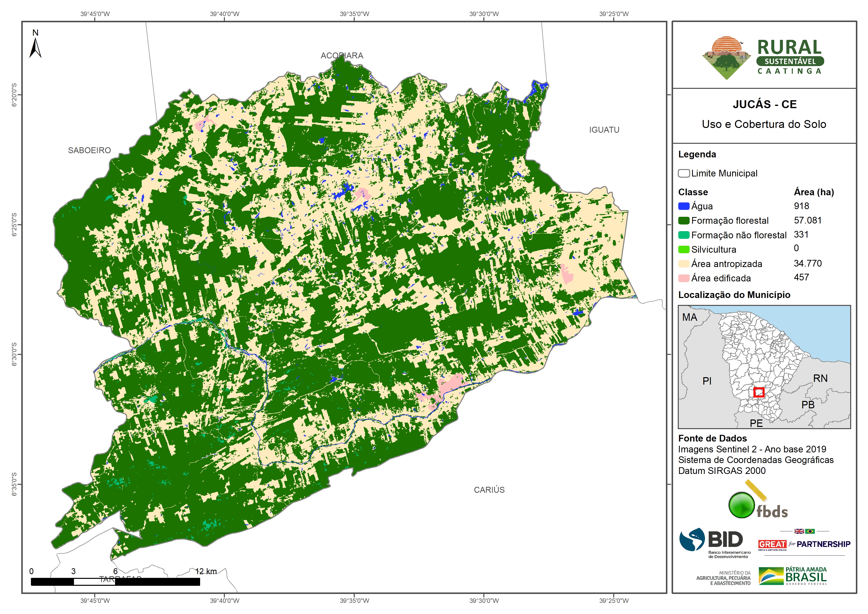Click the SABOEIRO municipality label
The width and height of the screenshot is (868, 614).
pos(89,150)
